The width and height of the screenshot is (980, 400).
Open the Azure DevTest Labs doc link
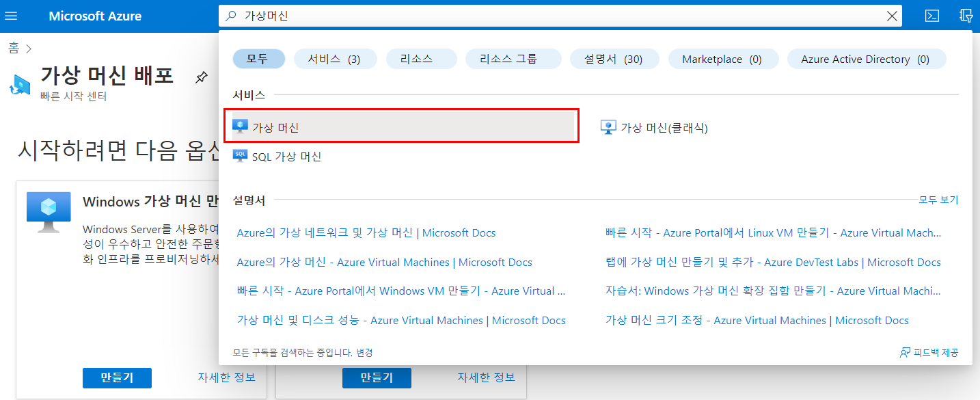pos(773,262)
